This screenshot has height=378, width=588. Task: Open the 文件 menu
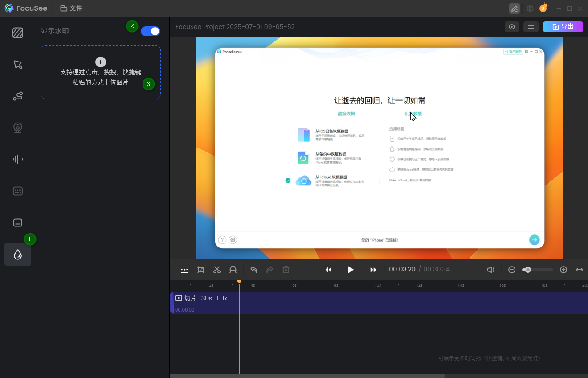point(71,8)
